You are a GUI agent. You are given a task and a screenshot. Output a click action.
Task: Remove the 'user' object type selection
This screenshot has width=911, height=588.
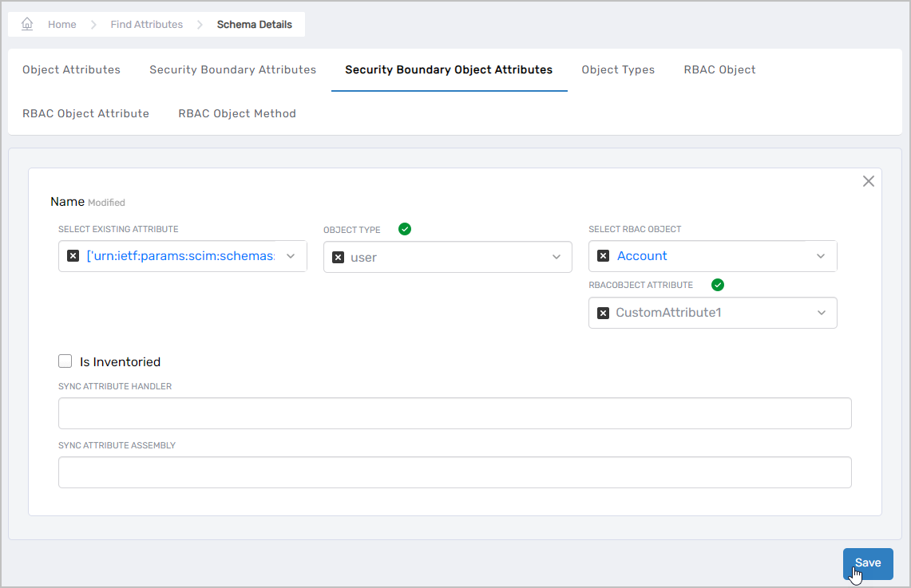point(338,258)
